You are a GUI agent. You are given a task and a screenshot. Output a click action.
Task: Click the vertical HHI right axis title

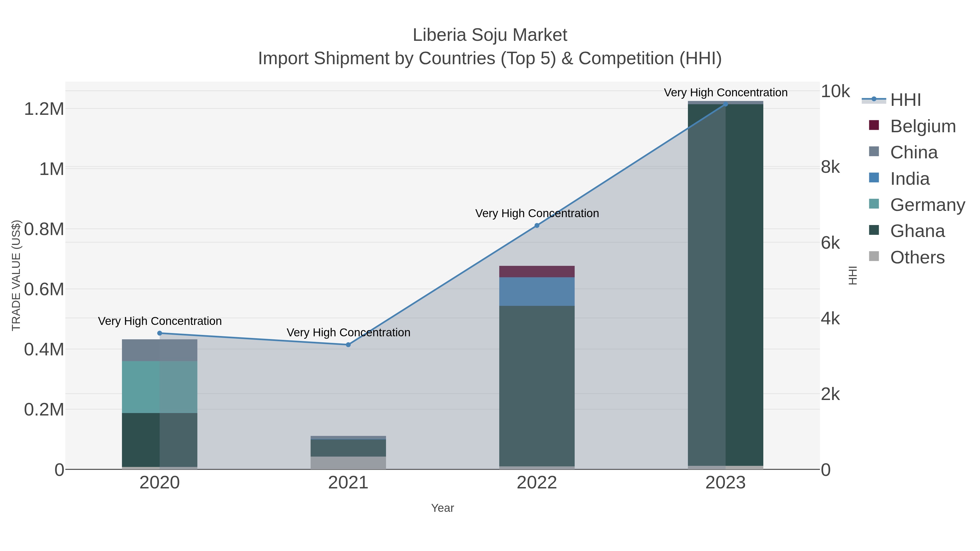(x=853, y=275)
